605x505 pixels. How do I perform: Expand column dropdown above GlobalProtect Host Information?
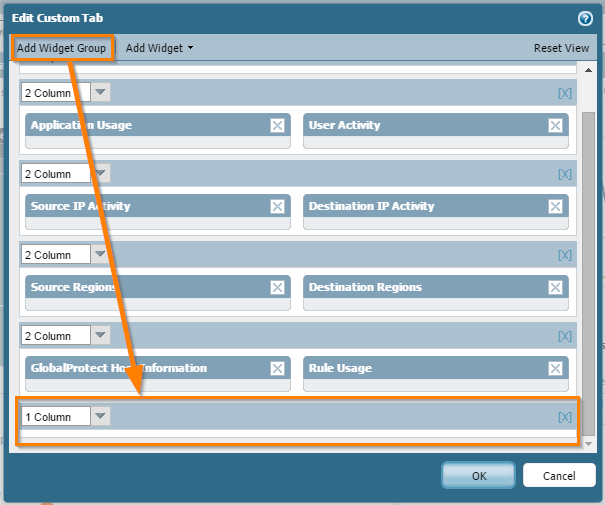pyautogui.click(x=100, y=335)
